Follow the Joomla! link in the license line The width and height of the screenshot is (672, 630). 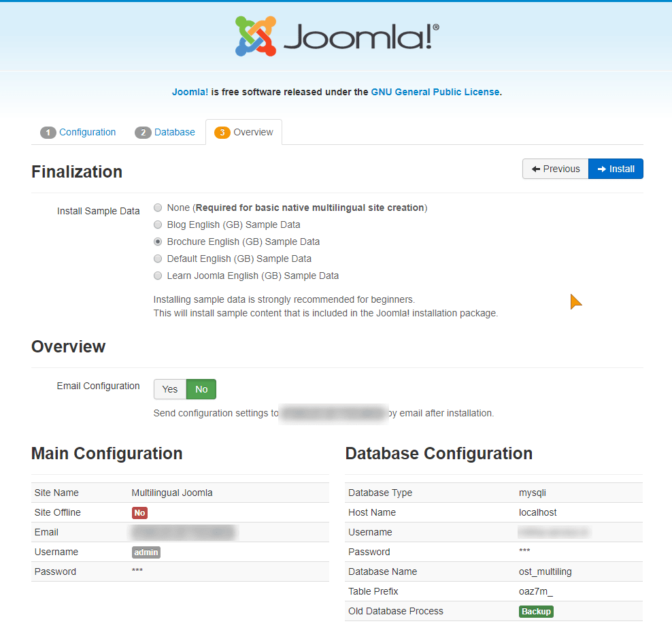(190, 92)
